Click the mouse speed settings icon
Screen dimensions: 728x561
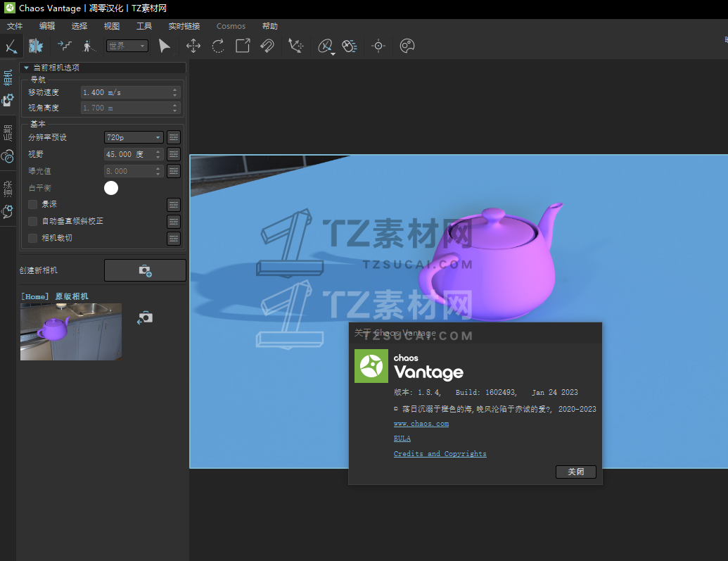pyautogui.click(x=350, y=46)
